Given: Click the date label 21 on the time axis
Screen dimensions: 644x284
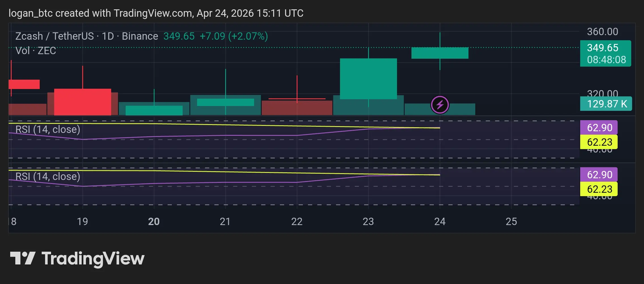Looking at the screenshot, I should point(225,221).
